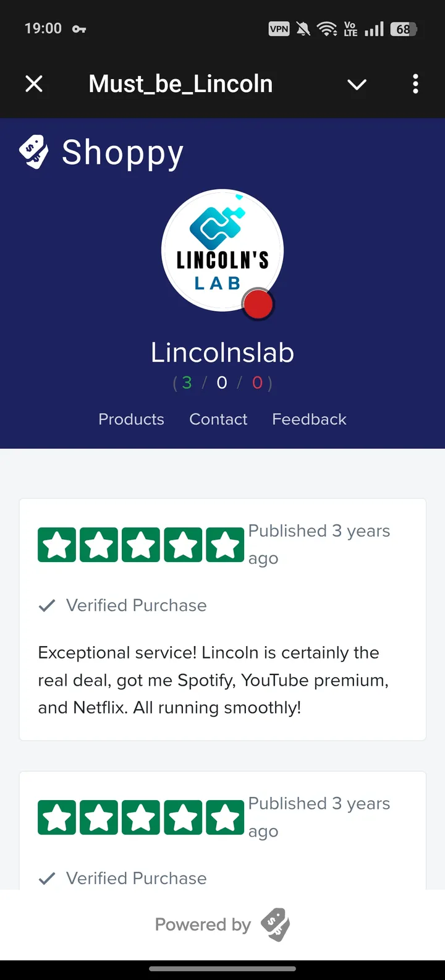445x980 pixels.
Task: Click the Powered by Shoppy logo
Action: click(x=276, y=925)
